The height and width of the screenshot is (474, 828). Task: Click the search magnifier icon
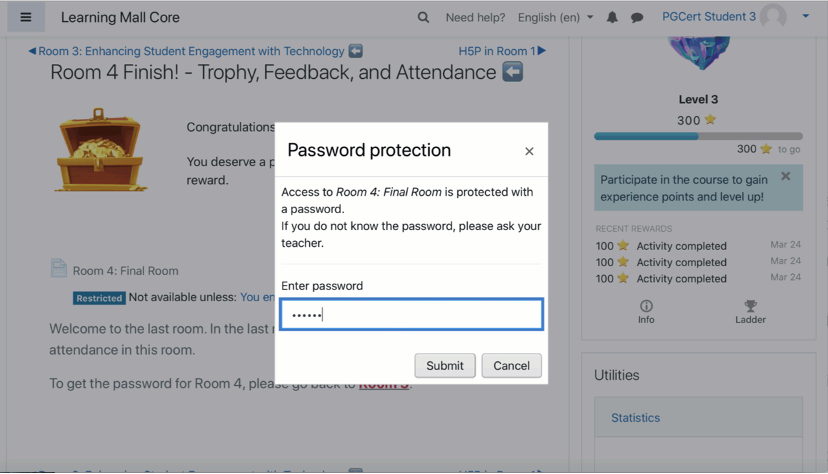pos(423,17)
